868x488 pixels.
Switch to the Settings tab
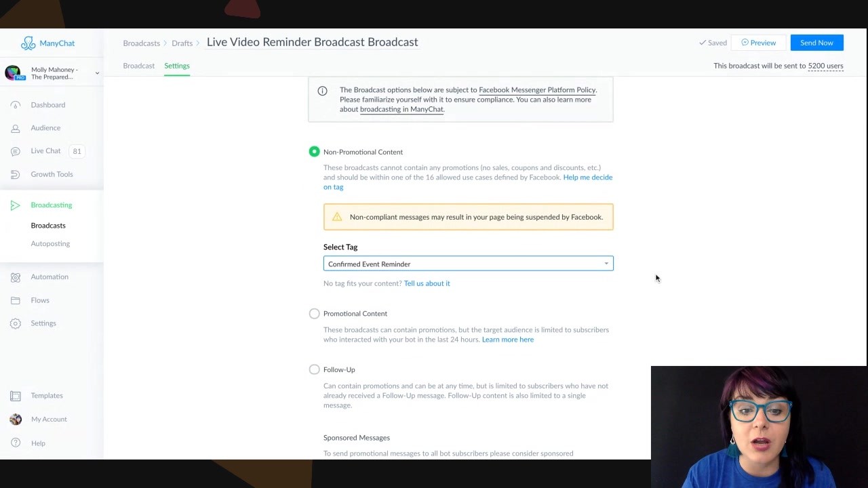(x=177, y=66)
